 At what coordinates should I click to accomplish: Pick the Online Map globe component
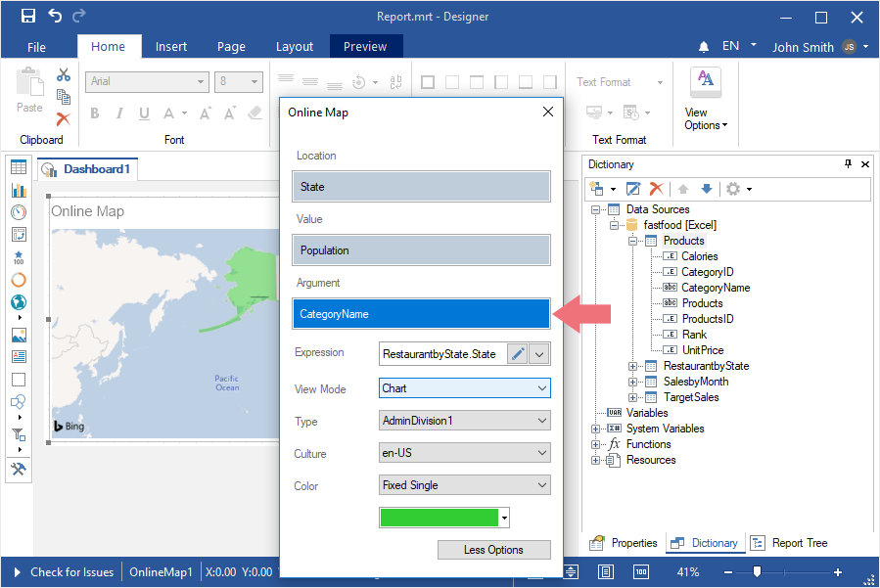19,302
